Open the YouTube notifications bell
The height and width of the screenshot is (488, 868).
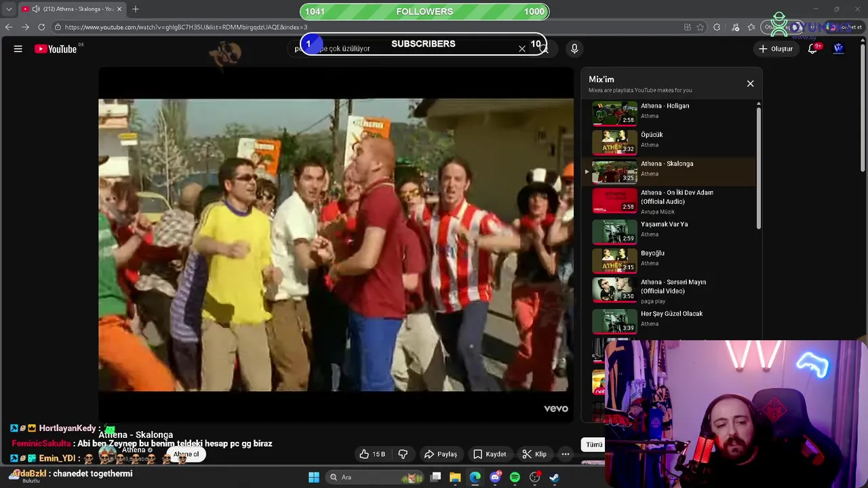tap(812, 49)
